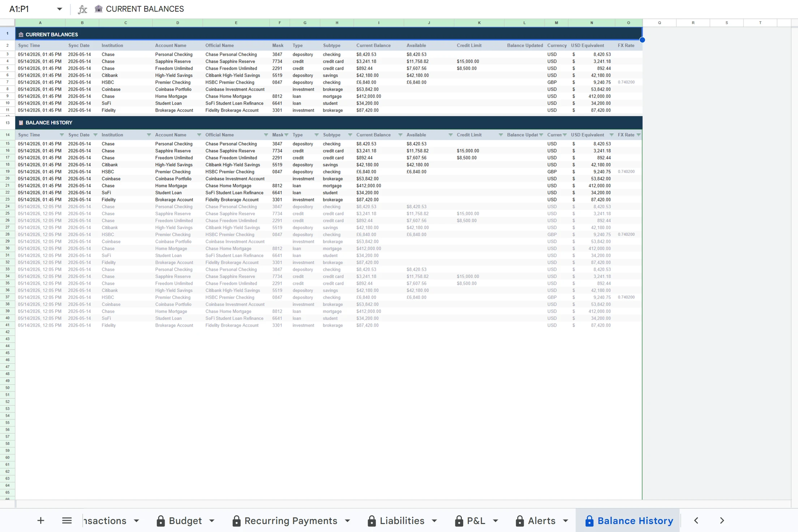The image size is (798, 532).
Task: Open Budget tab dropdown menu arrow
Action: click(212, 521)
